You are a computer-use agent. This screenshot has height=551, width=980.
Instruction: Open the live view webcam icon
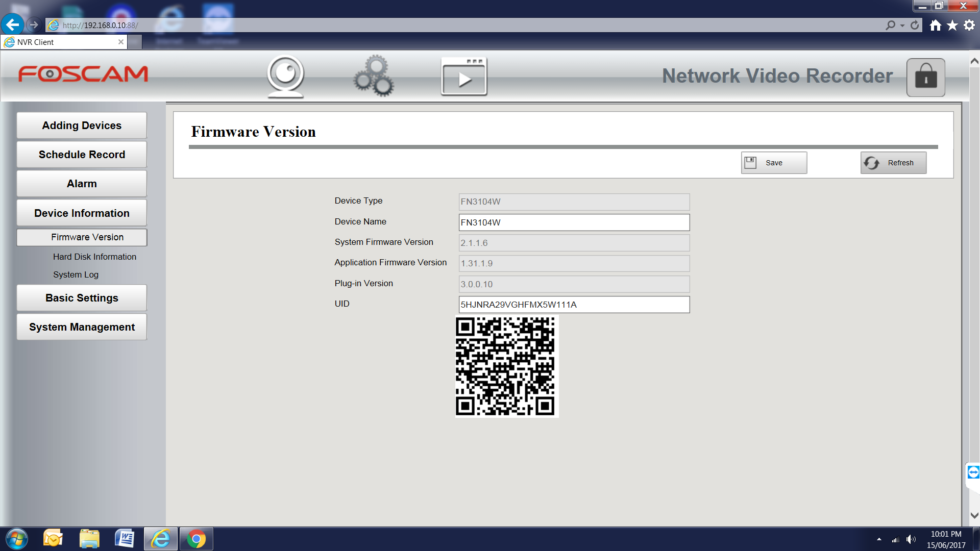point(285,76)
